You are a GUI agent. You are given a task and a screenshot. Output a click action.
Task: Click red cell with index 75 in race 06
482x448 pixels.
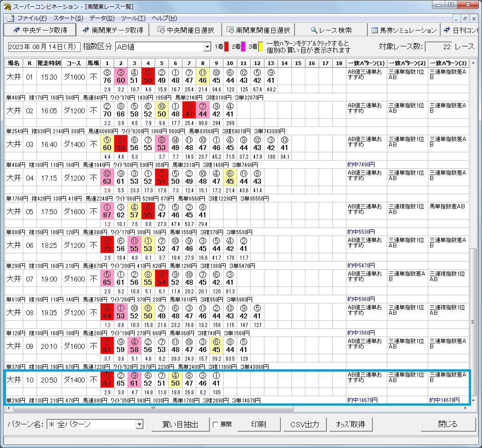(107, 245)
